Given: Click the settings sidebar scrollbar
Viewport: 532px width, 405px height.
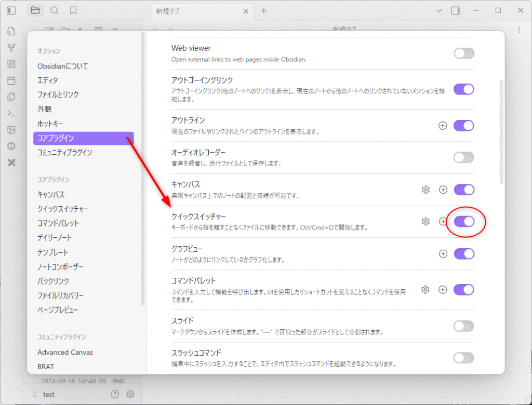Looking at the screenshot, I should click(143, 169).
